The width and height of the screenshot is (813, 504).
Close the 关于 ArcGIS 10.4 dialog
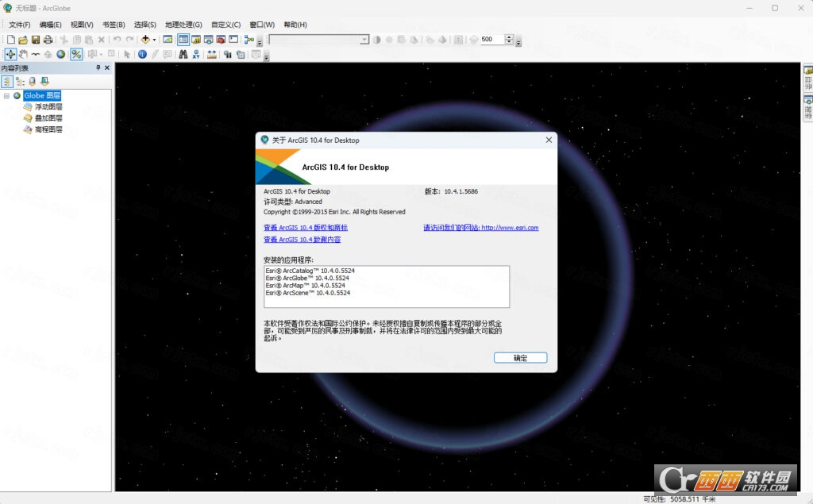tap(549, 140)
